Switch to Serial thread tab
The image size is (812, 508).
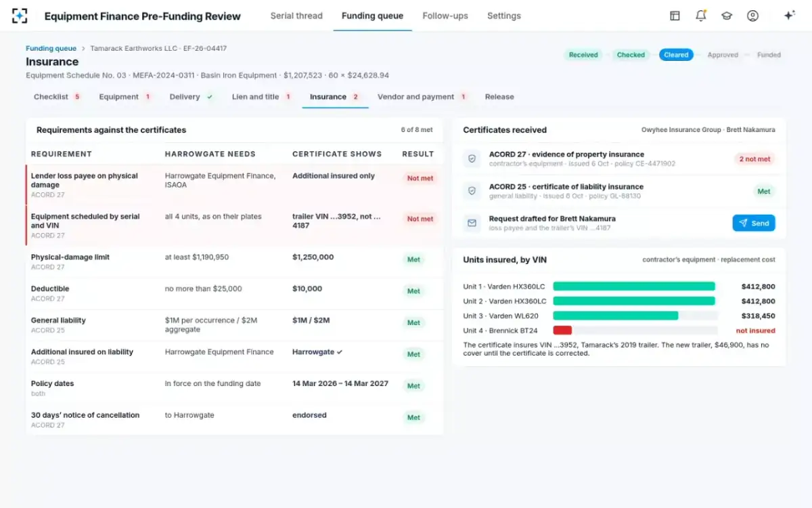(296, 16)
